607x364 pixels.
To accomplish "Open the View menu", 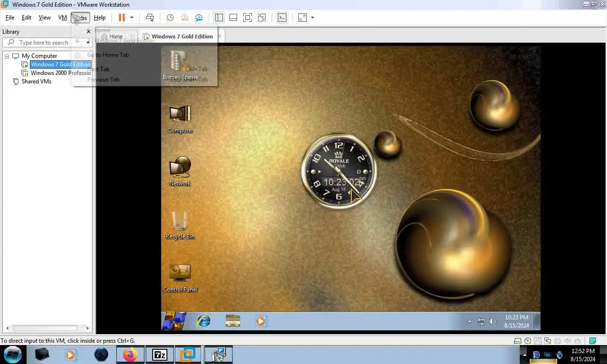I will coord(45,18).
